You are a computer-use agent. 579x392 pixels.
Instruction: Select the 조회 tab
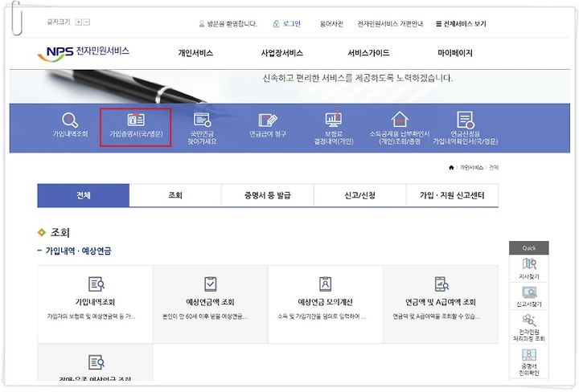coord(175,195)
